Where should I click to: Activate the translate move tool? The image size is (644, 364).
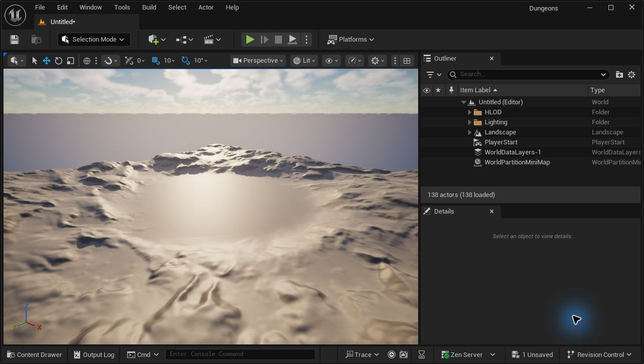46,61
